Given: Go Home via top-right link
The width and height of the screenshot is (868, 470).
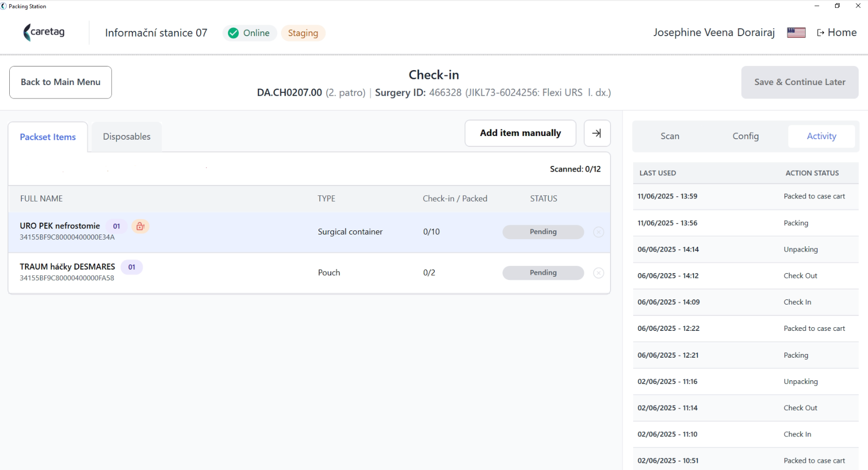Looking at the screenshot, I should click(837, 32).
